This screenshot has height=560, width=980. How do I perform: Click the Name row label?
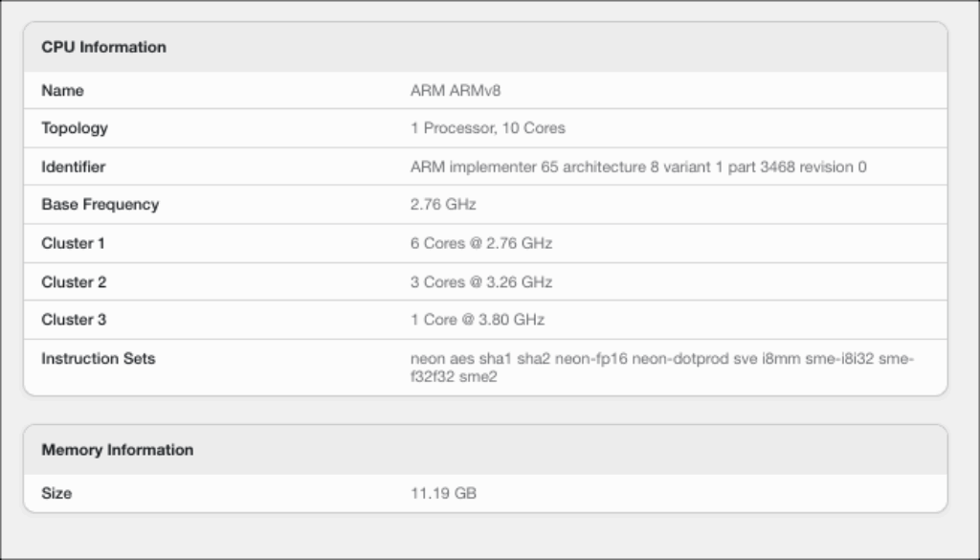click(62, 91)
